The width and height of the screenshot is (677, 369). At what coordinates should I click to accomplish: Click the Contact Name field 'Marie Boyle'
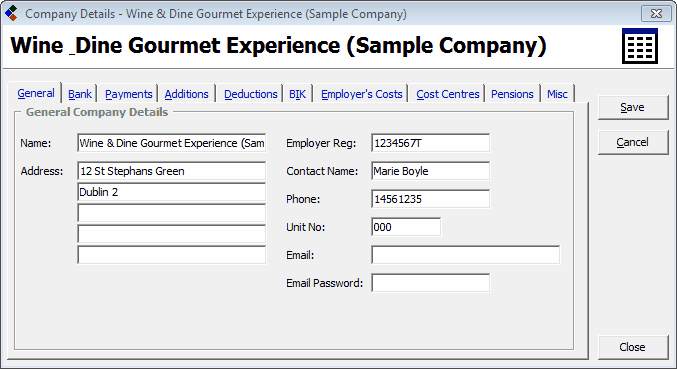point(430,171)
